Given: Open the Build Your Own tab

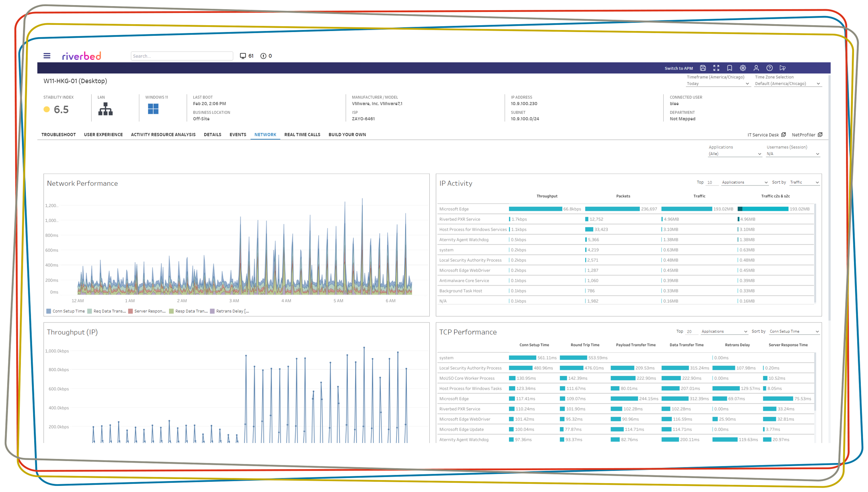Looking at the screenshot, I should pyautogui.click(x=347, y=135).
